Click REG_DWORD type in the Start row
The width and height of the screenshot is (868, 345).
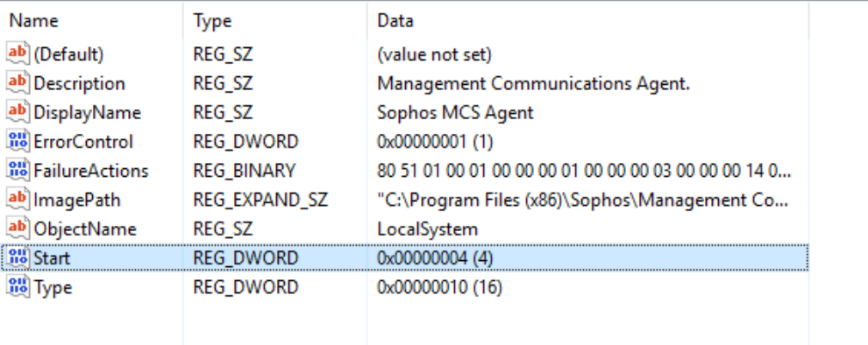pyautogui.click(x=245, y=258)
